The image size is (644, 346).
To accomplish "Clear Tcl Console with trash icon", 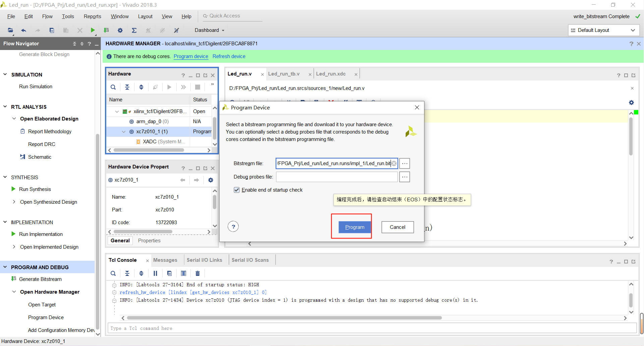I will (x=197, y=274).
